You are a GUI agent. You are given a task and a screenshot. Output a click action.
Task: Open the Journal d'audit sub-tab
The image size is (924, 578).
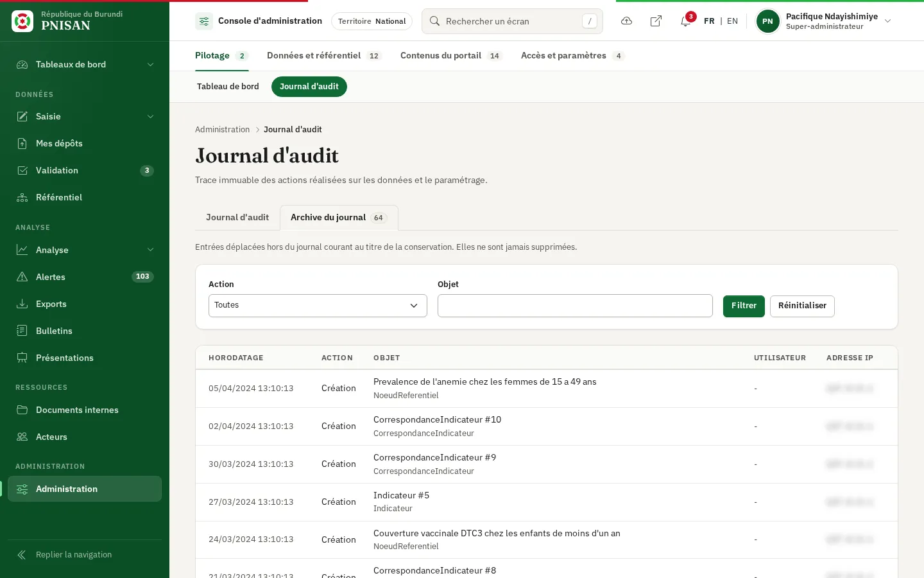(237, 218)
